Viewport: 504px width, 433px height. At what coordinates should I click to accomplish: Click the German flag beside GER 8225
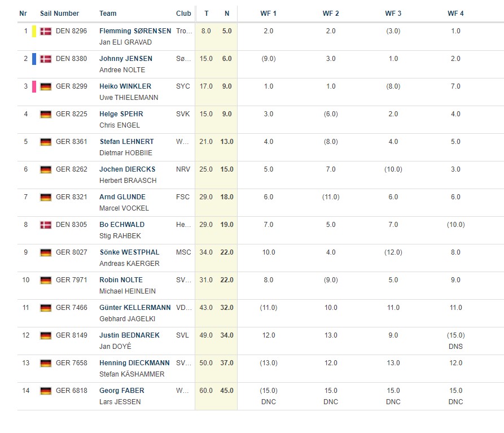(46, 114)
